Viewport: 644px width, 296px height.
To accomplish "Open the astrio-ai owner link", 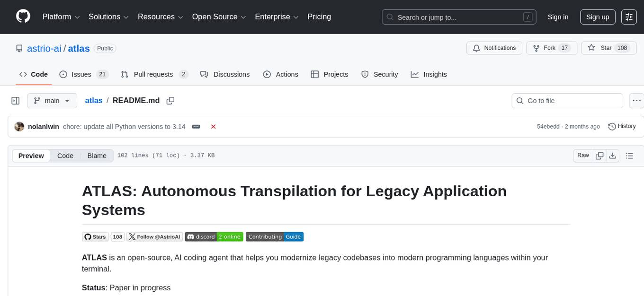I will pyautogui.click(x=44, y=48).
